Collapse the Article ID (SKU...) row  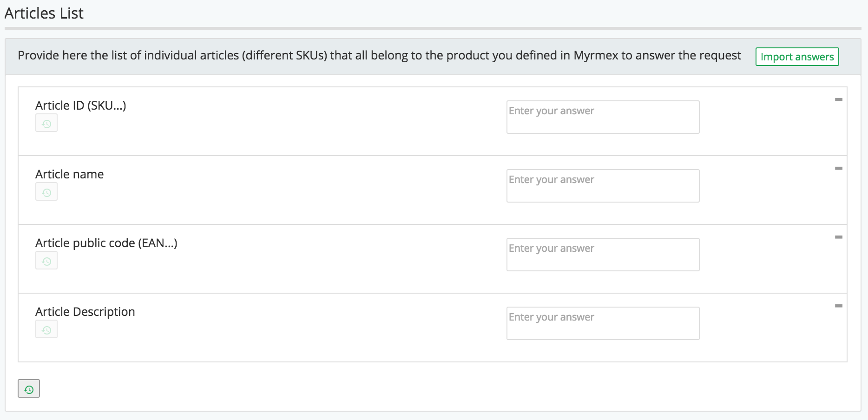838,100
